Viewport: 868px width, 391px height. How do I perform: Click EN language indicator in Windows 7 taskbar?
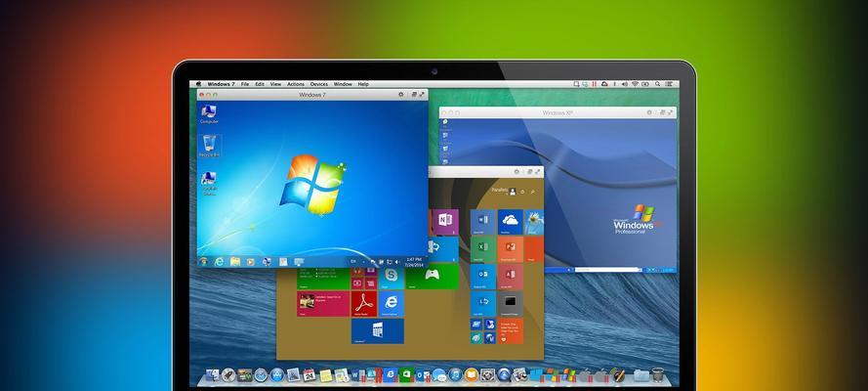click(353, 261)
